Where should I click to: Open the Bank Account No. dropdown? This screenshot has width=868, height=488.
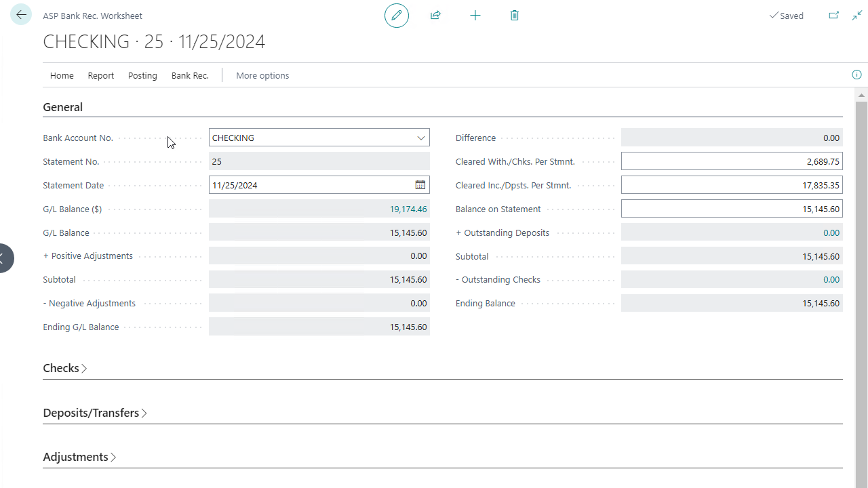click(x=421, y=138)
